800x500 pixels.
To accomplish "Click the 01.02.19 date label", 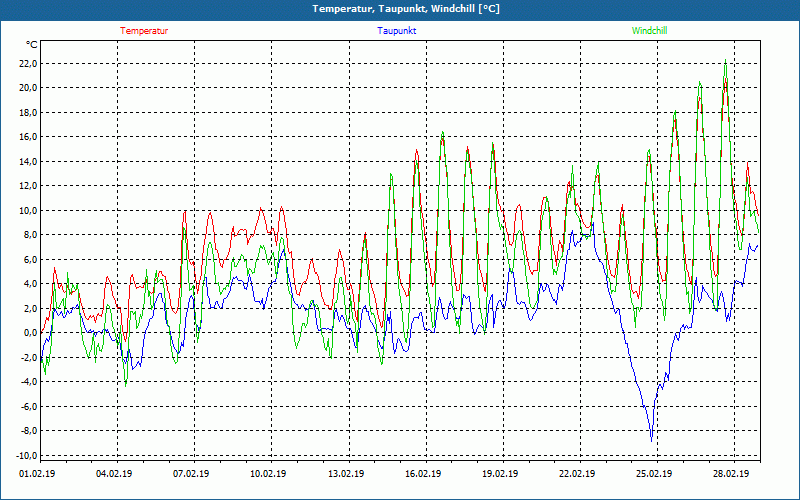I will 37,473.
